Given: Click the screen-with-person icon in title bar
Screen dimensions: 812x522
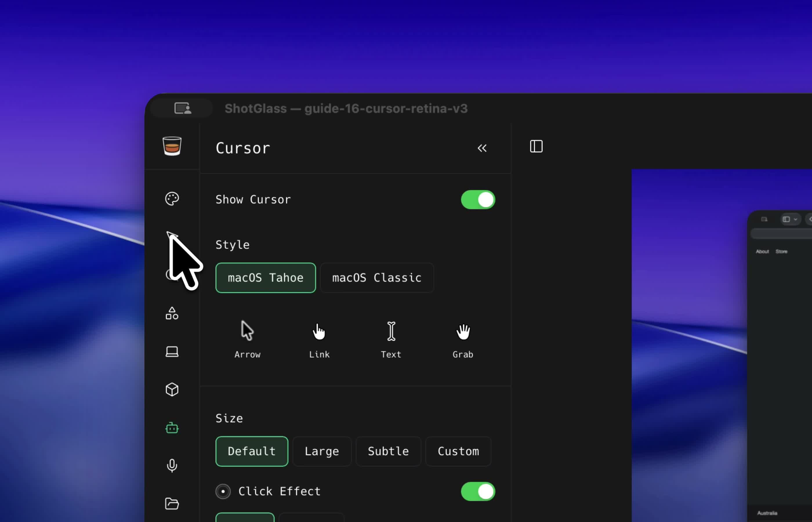Looking at the screenshot, I should 183,108.
